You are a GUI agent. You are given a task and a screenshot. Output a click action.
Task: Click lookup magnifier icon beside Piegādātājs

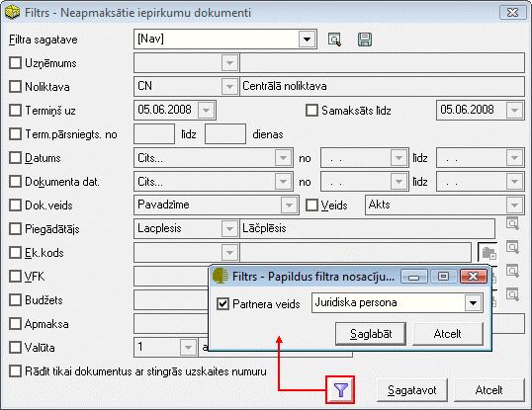[512, 224]
